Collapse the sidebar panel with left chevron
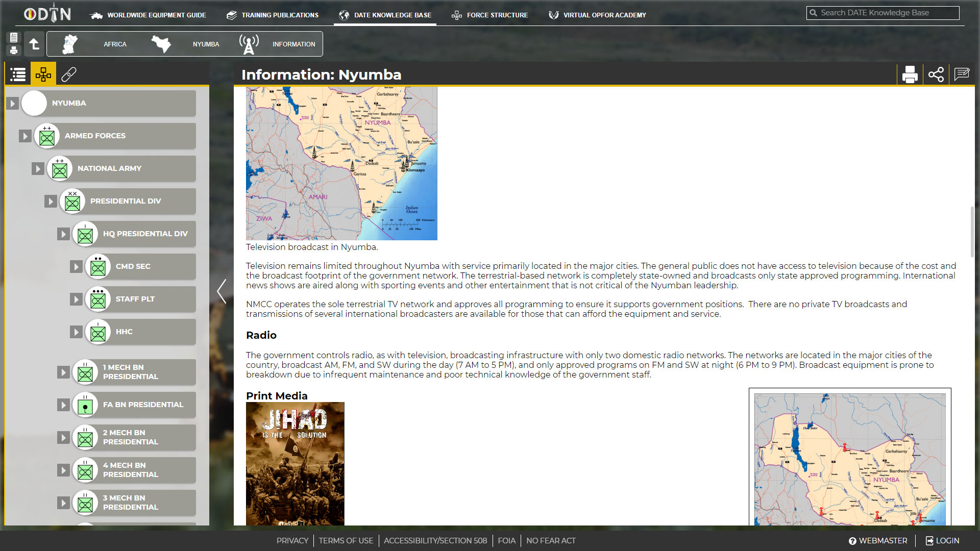The height and width of the screenshot is (551, 980). point(222,291)
